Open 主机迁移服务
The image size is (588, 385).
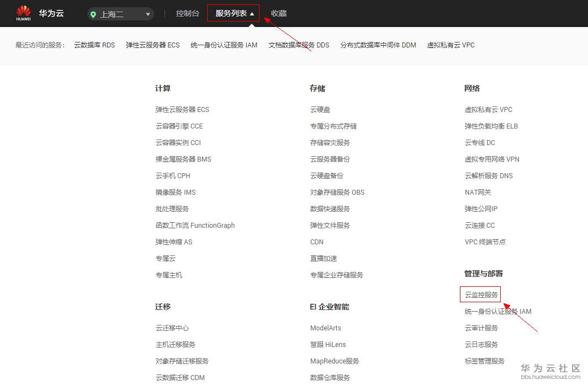(176, 345)
